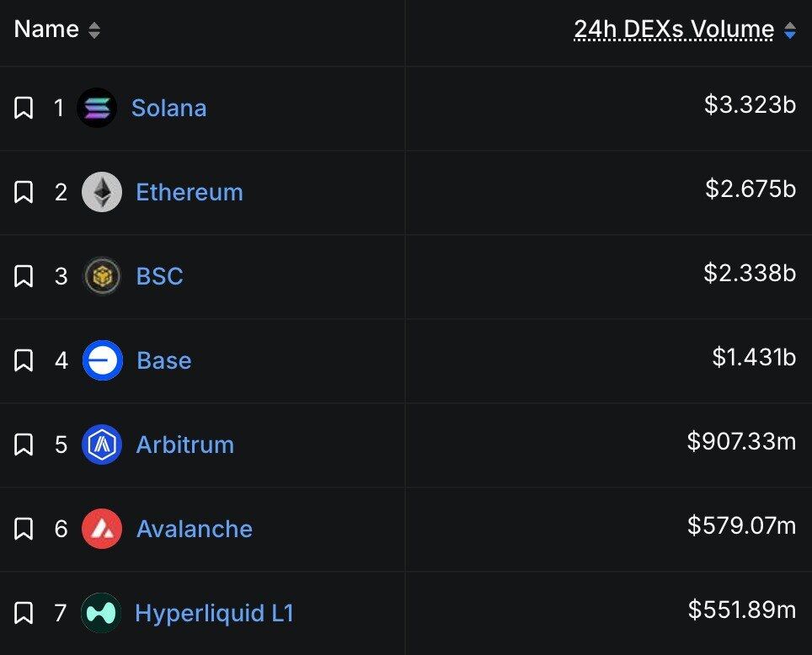
Task: Click the Base chain logo icon
Action: click(102, 360)
